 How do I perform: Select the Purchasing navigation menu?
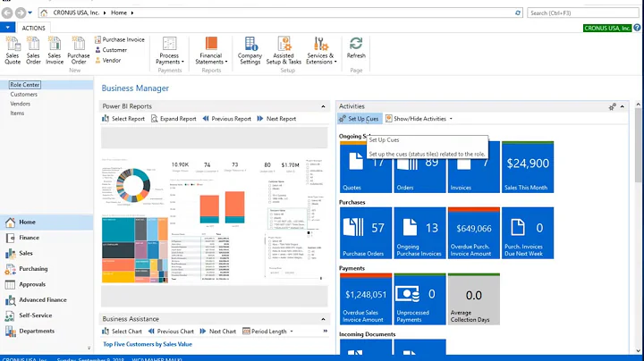coord(47,269)
